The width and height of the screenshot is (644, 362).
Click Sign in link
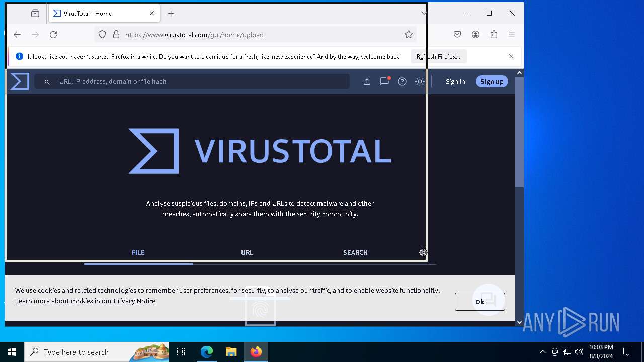click(455, 81)
